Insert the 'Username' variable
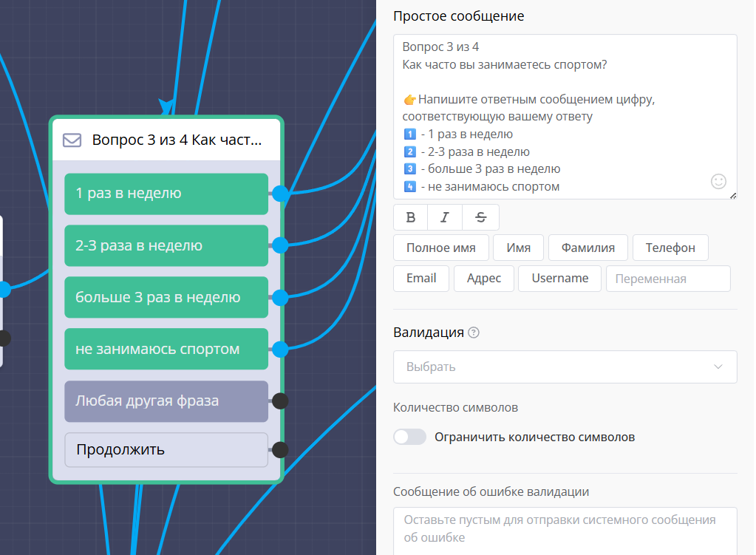 click(x=559, y=278)
